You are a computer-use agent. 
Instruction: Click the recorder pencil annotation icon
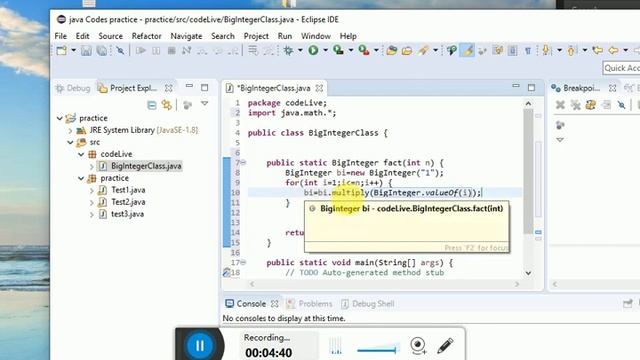point(445,345)
